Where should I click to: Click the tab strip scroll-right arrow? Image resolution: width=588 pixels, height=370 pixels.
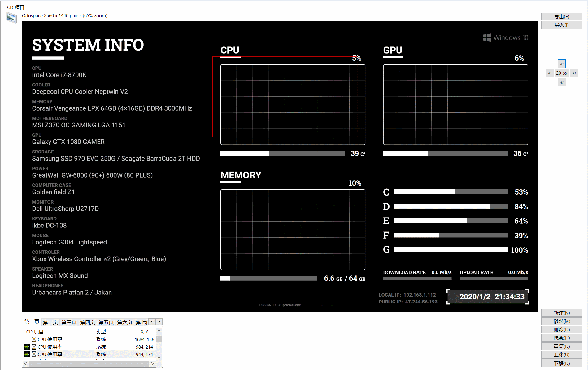point(159,322)
